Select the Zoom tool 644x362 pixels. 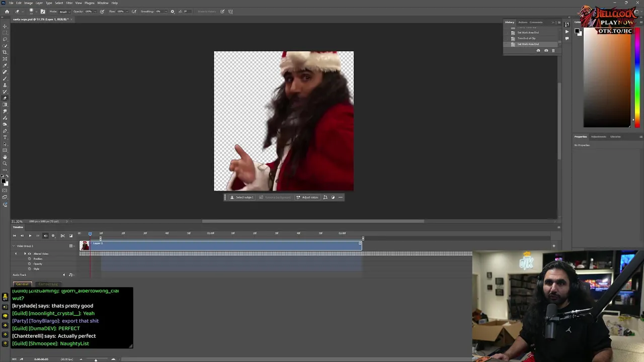click(6, 163)
